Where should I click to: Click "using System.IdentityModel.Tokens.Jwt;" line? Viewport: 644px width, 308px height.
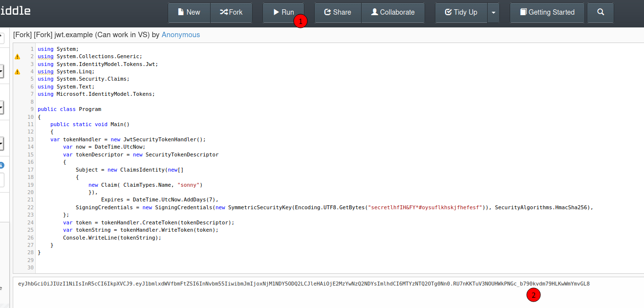pyautogui.click(x=98, y=64)
